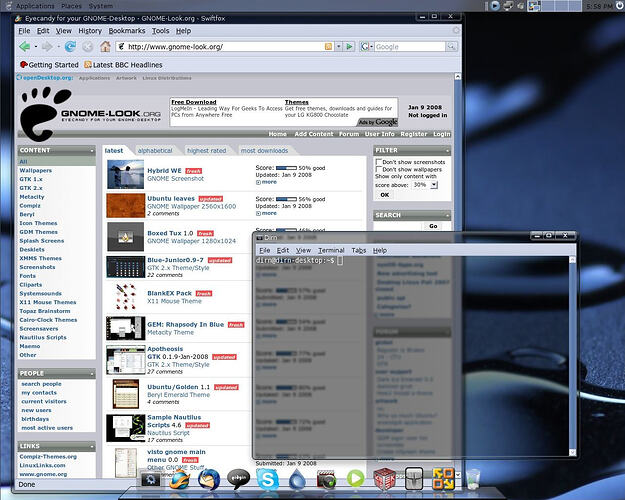625x500 pixels.
Task: Switch to the "alphabetical" tab
Action: coord(155,151)
